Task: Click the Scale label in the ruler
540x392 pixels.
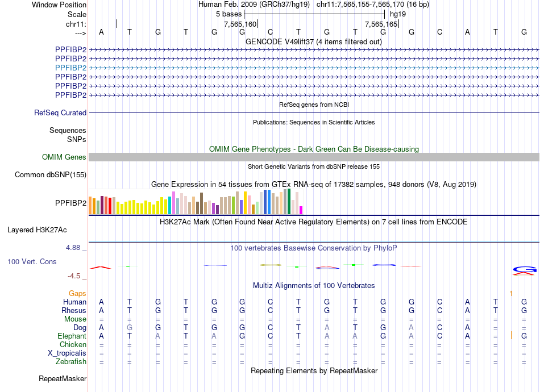Action: tap(77, 14)
